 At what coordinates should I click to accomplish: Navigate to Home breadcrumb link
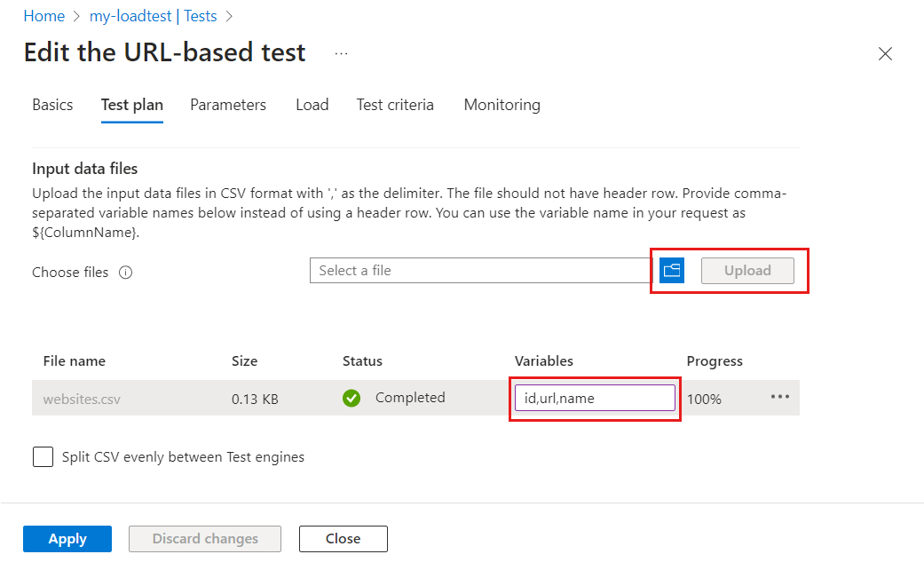[43, 16]
